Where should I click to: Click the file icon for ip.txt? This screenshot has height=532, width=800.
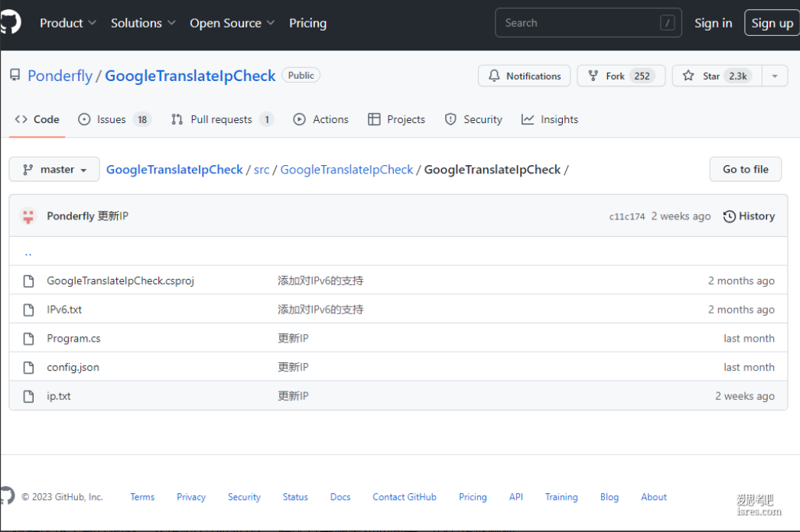point(28,396)
